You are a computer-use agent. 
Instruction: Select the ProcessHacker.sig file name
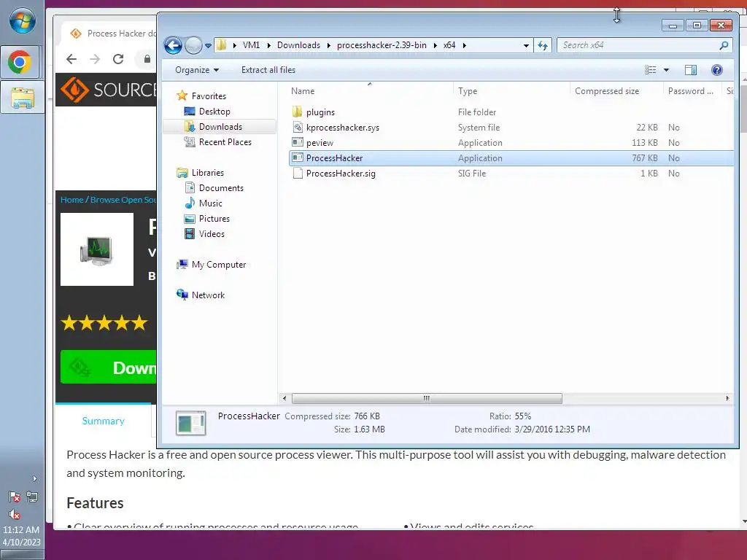(341, 174)
